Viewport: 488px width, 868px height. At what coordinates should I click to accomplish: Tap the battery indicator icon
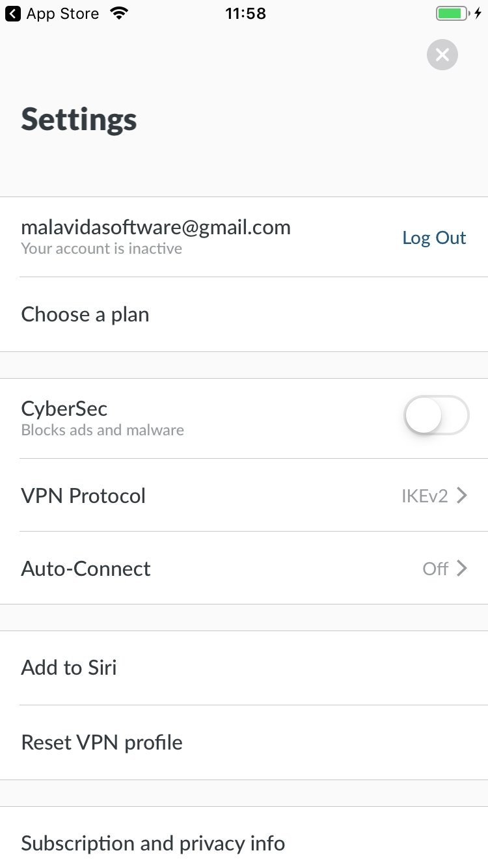(453, 13)
